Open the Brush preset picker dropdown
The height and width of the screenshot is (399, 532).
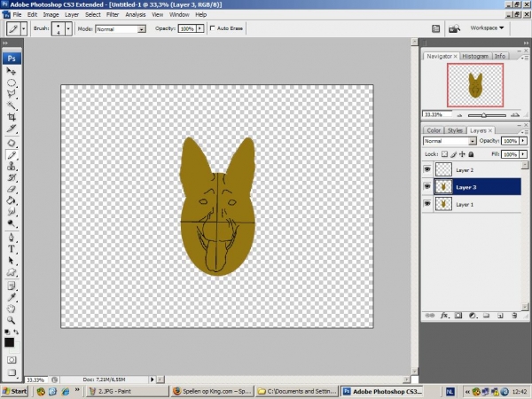[68, 29]
